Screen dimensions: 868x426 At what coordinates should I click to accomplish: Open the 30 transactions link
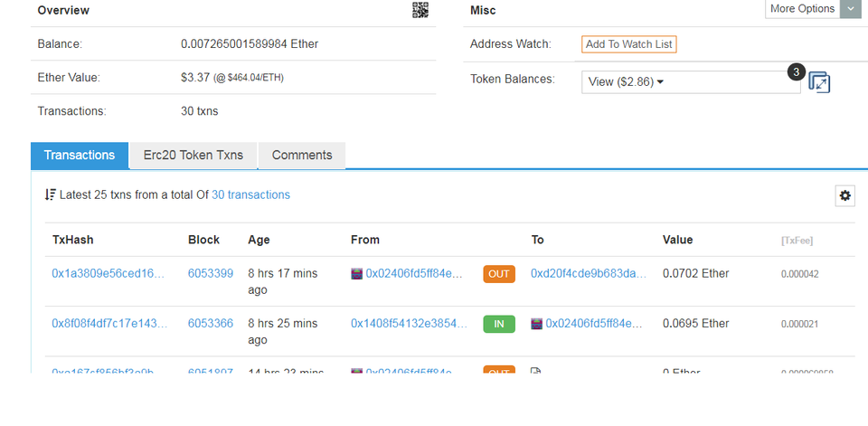pyautogui.click(x=250, y=195)
